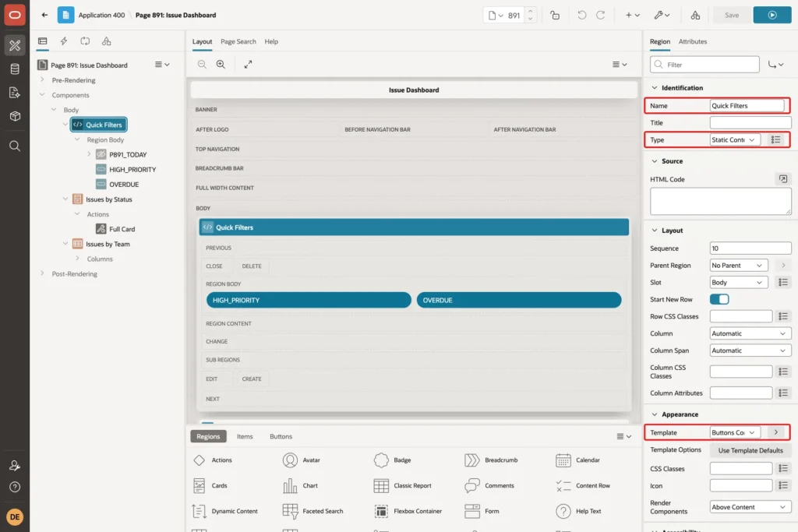
Task: Open the Page Shared Components tab icon
Action: 106,41
